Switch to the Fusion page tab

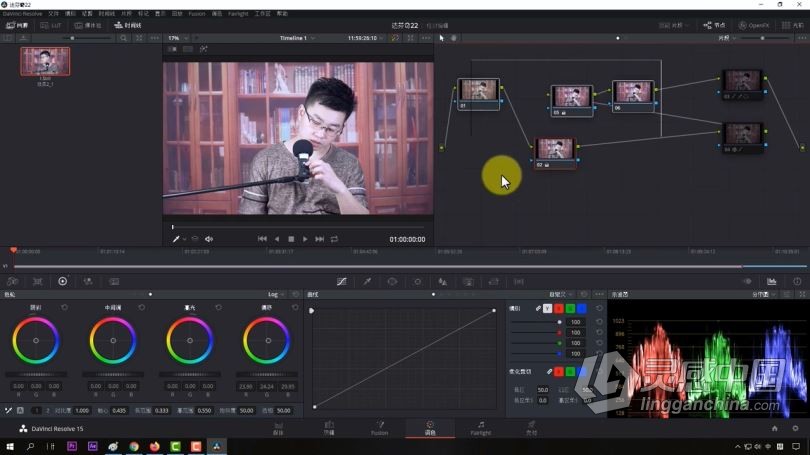coord(380,428)
